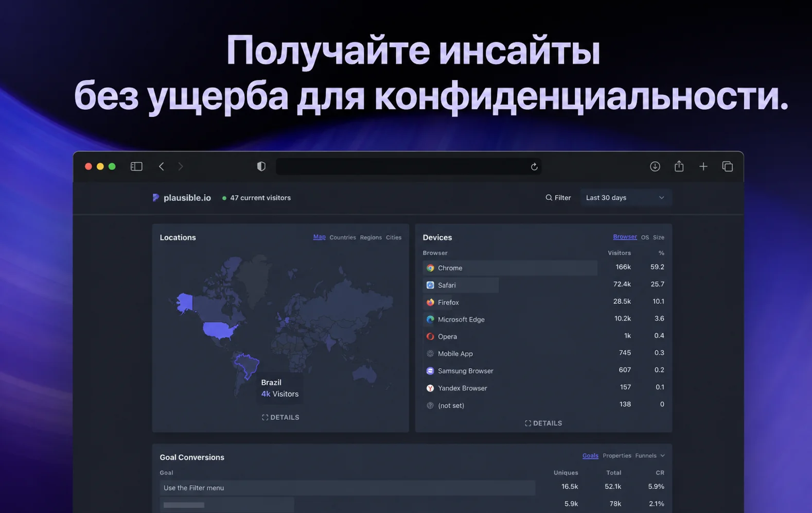This screenshot has width=812, height=513.
Task: Expand the Last 30 days dropdown
Action: (626, 198)
